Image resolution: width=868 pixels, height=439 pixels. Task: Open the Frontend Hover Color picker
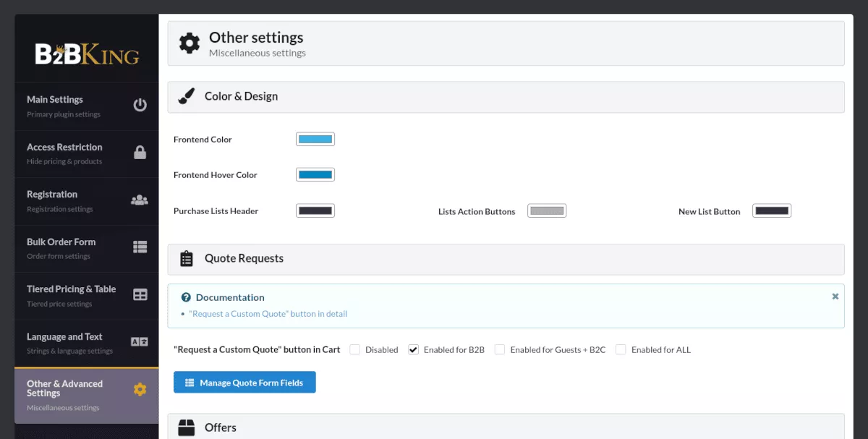(315, 174)
